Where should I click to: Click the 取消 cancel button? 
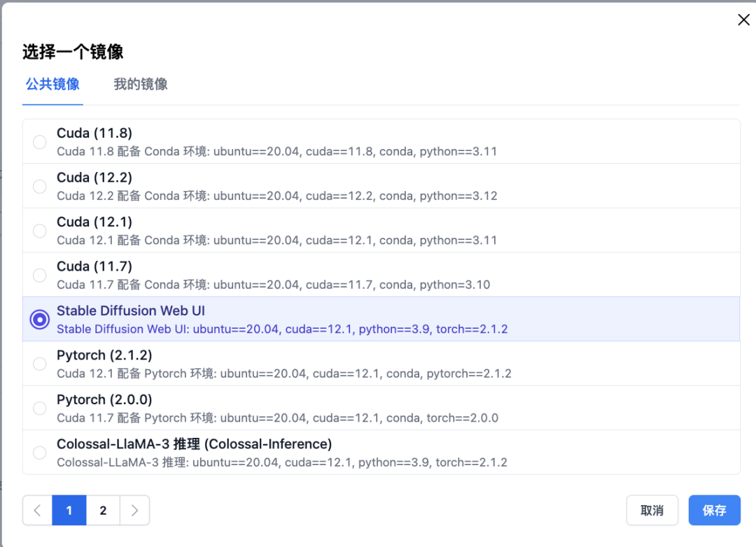pyautogui.click(x=652, y=511)
